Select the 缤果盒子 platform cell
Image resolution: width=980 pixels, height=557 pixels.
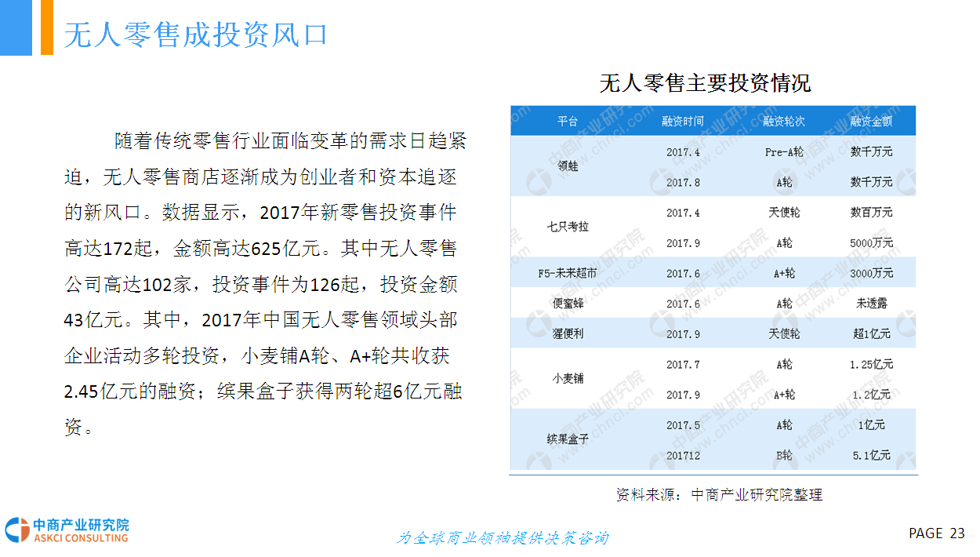coord(568,439)
